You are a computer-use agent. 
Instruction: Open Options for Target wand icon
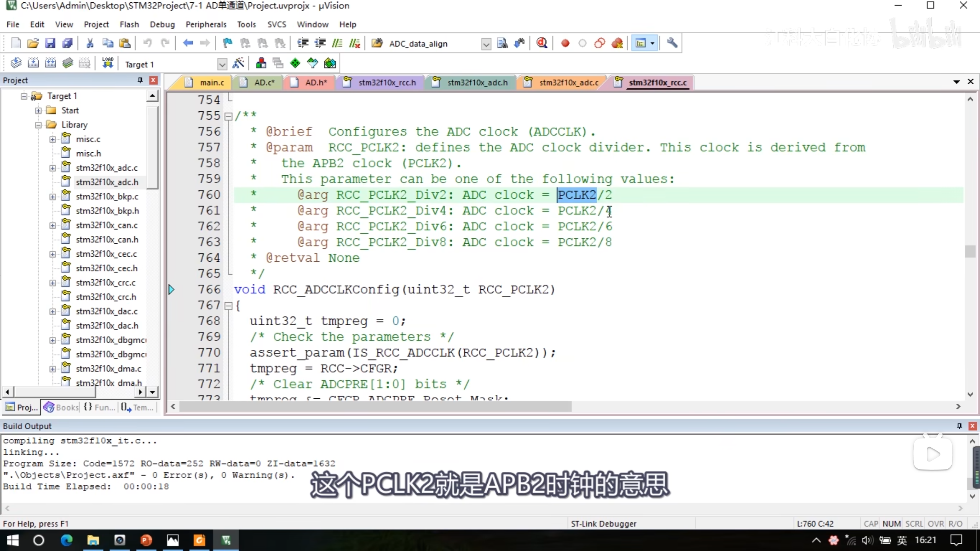(x=238, y=63)
